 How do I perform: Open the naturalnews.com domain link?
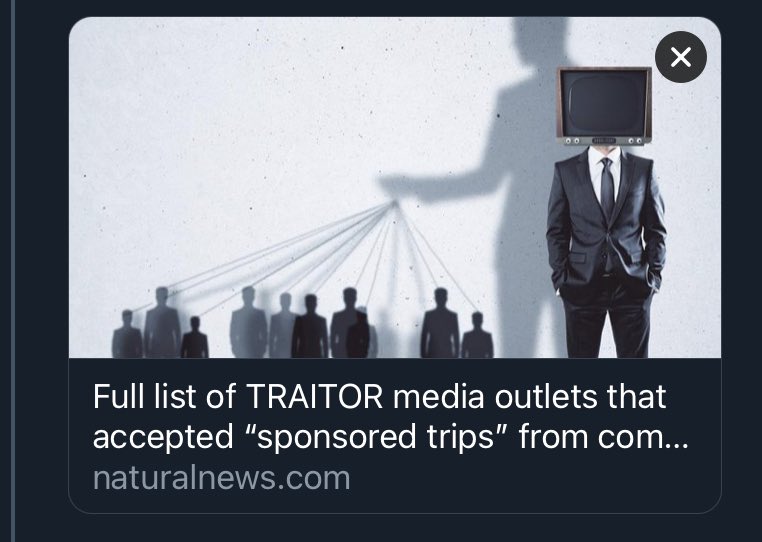[221, 478]
